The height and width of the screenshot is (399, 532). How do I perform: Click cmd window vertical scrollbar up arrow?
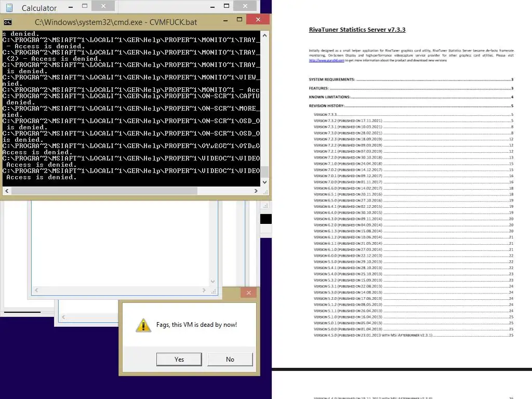coord(264,35)
